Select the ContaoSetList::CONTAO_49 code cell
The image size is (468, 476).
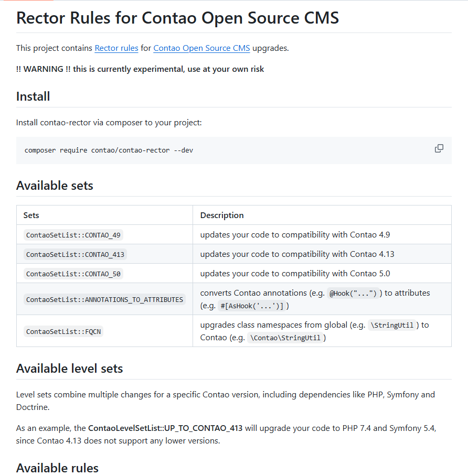[73, 235]
